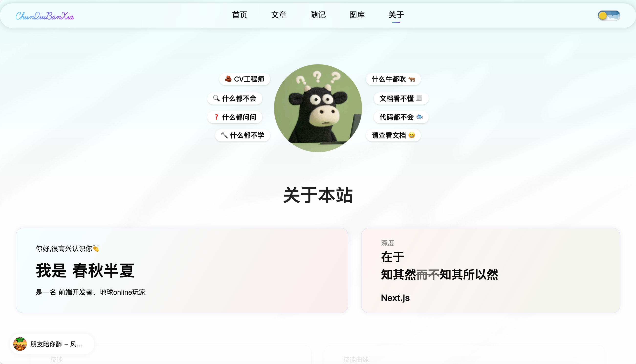Click the hammer icon on 什么都不学 tag
Viewport: 636px width, 364px height.
(x=224, y=135)
